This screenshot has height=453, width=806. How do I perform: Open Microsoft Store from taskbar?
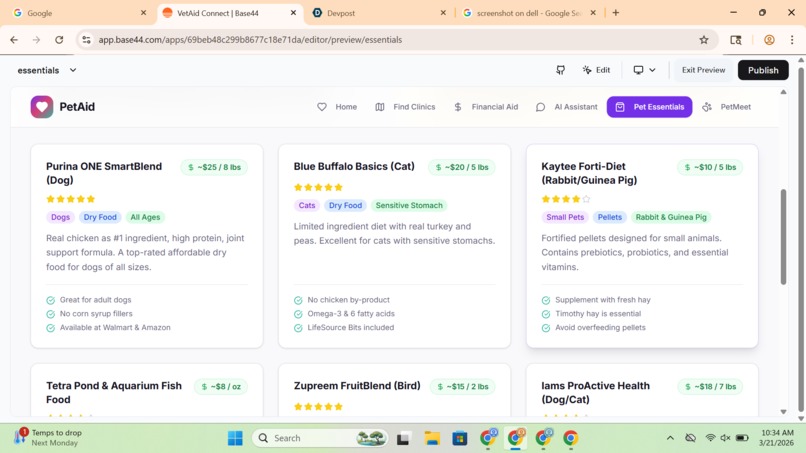(x=460, y=438)
